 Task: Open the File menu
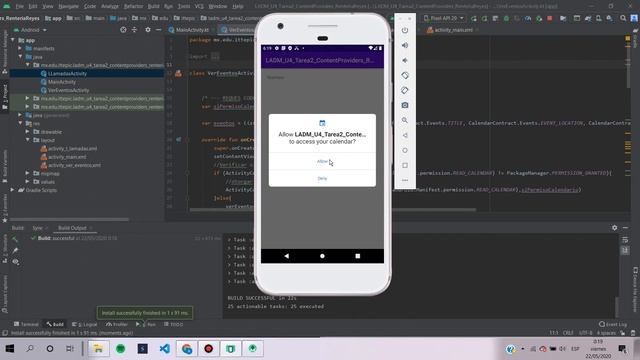point(20,7)
